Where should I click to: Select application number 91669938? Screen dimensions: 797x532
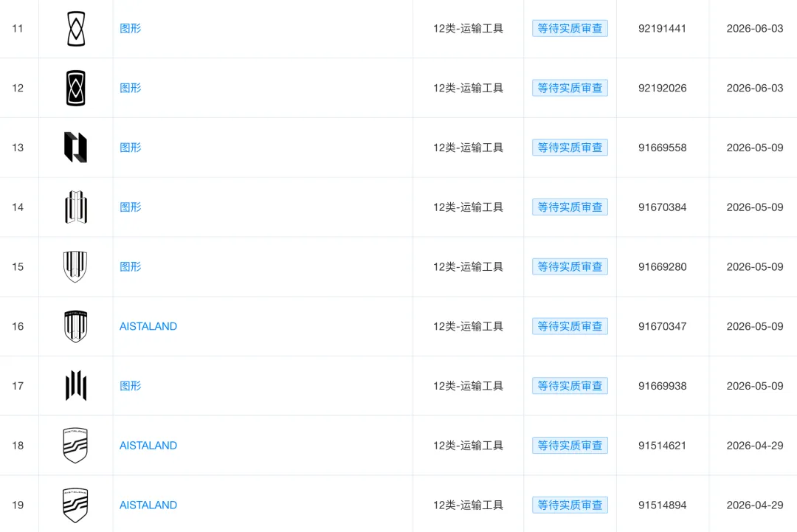point(662,386)
